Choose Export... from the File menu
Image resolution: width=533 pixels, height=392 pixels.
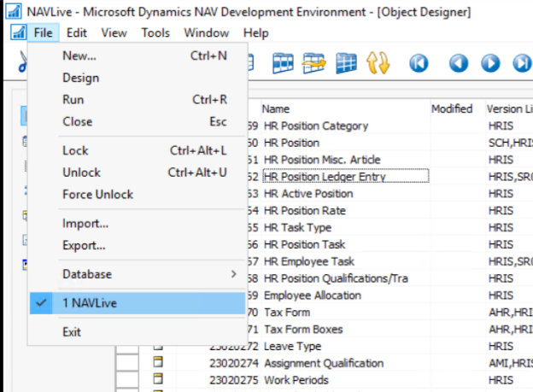(x=138, y=245)
